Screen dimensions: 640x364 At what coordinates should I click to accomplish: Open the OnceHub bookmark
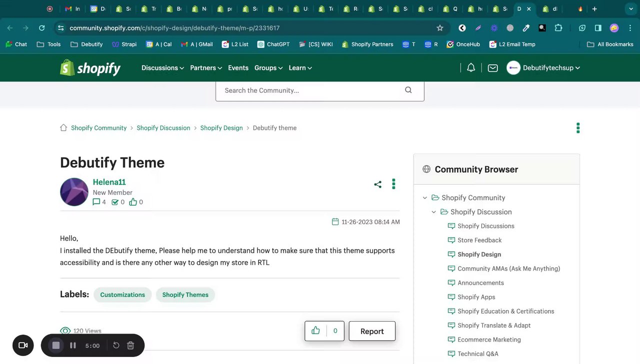click(463, 44)
